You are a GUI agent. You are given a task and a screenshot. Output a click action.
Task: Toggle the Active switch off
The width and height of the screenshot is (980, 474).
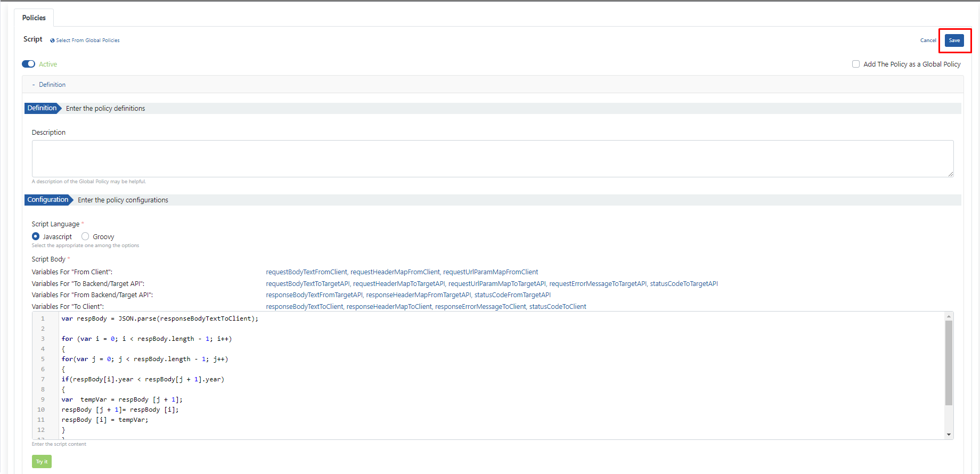click(28, 64)
